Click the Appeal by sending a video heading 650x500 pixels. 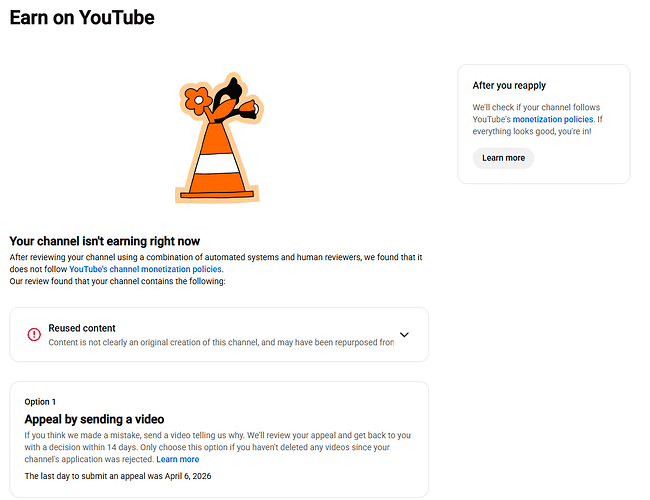pos(94,419)
